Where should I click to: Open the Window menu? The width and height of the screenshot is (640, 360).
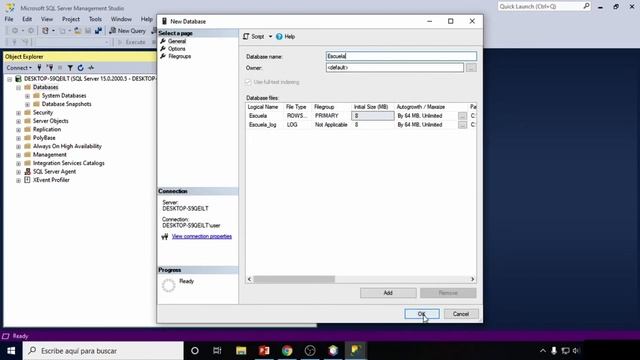[x=121, y=19]
